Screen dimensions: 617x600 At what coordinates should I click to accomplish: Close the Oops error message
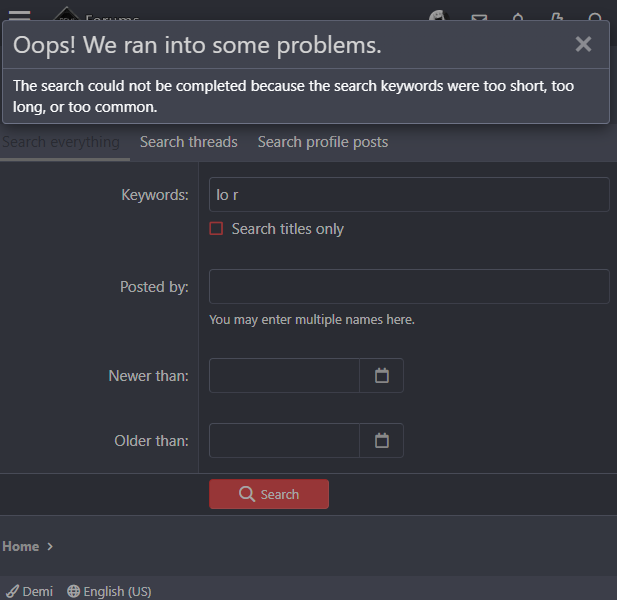(x=583, y=44)
